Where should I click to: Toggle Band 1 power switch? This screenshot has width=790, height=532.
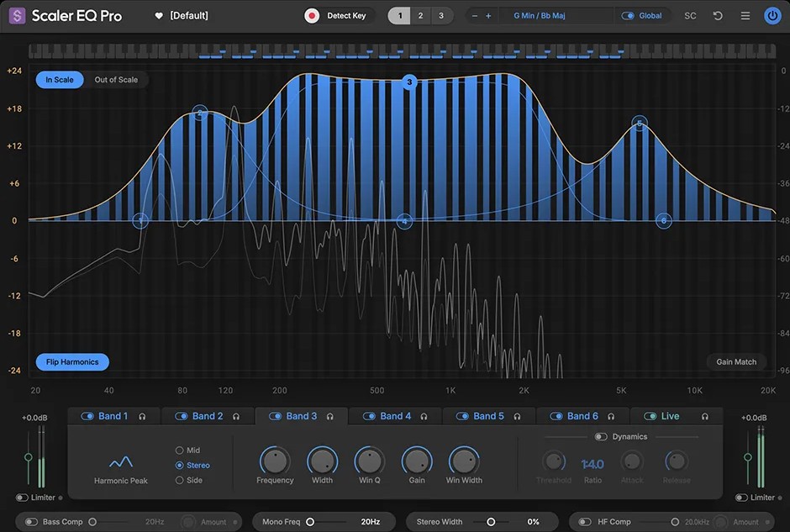87,416
